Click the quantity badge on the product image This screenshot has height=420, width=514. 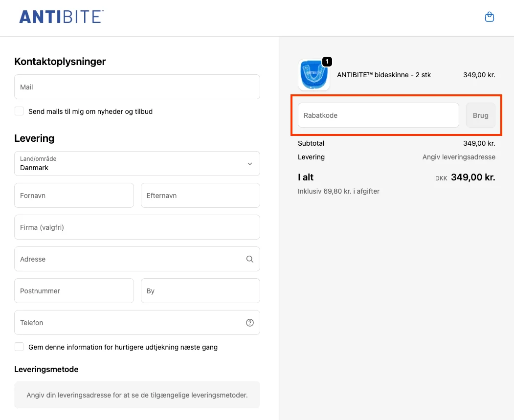(x=327, y=62)
